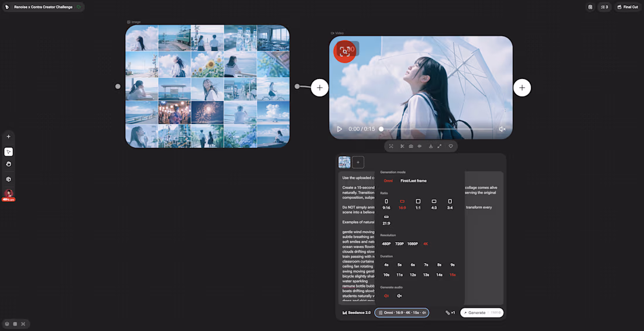The height and width of the screenshot is (331, 644).
Task: Set duration to 10s
Action: click(x=386, y=275)
